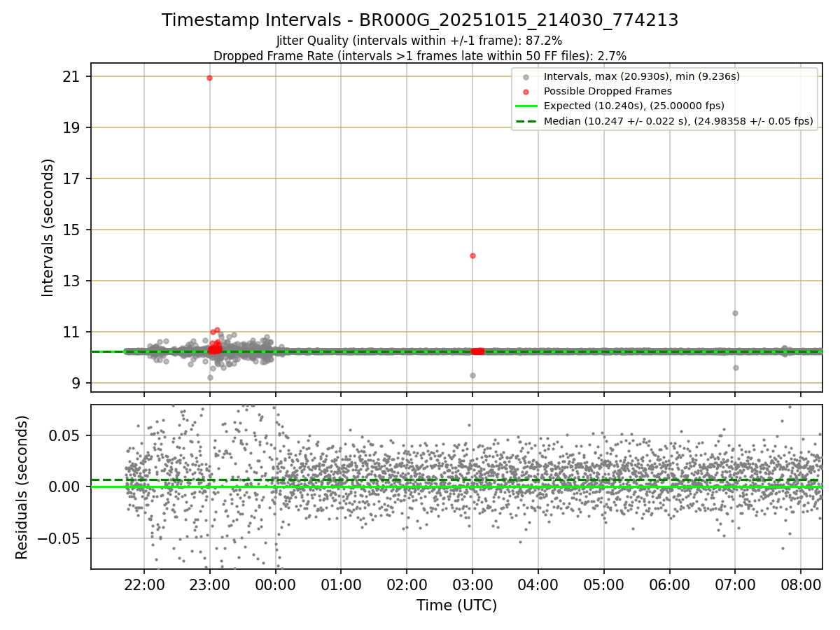
Task: Click legend entry 'Expected (10.240s), (25.00000 fps)'
Action: click(x=633, y=106)
